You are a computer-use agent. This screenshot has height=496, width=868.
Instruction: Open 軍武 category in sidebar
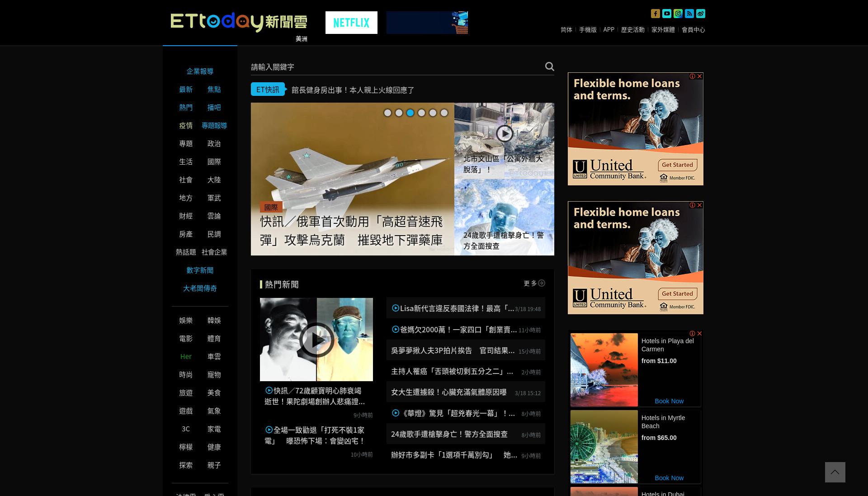point(214,198)
